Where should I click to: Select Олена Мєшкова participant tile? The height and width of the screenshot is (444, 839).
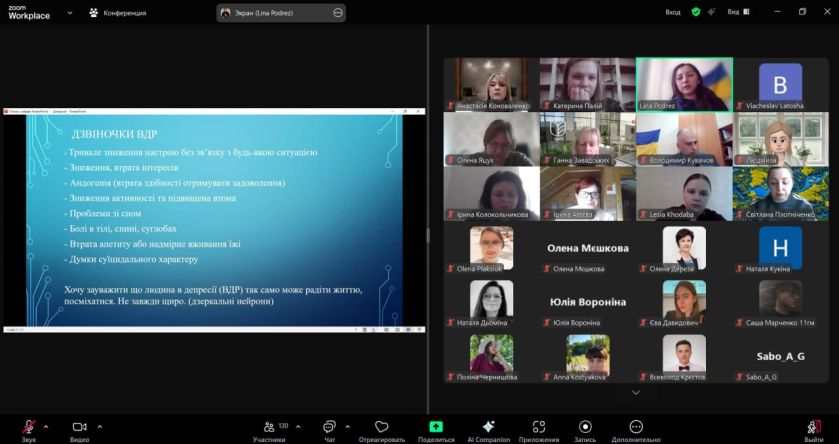pos(588,248)
